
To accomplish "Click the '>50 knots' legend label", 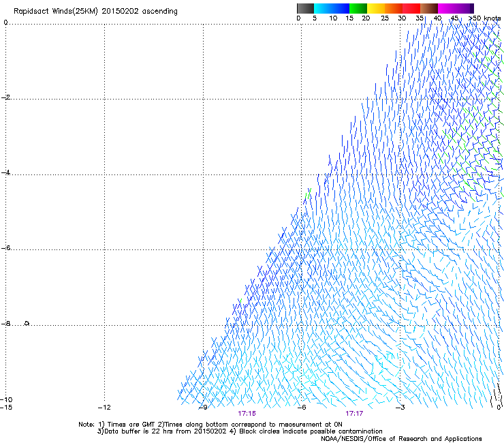I will coord(485,18).
